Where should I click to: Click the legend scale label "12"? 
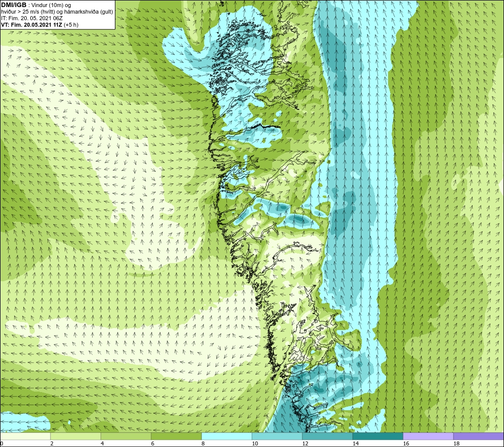click(305, 444)
